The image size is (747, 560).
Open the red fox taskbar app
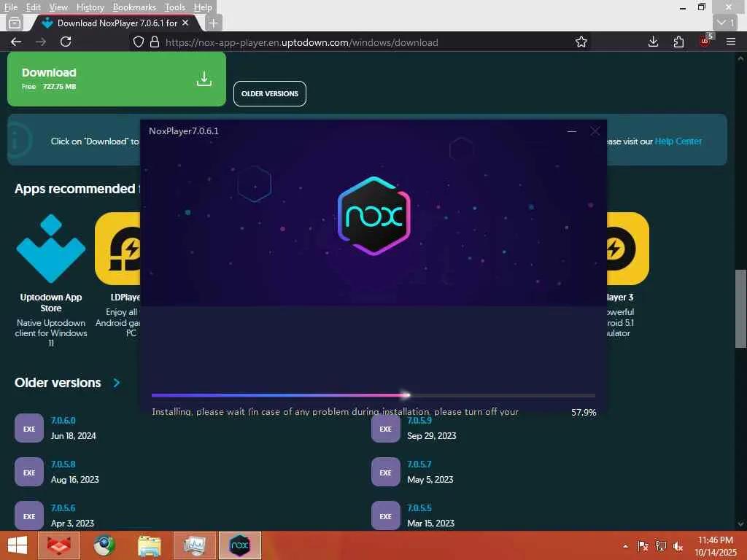(58, 545)
